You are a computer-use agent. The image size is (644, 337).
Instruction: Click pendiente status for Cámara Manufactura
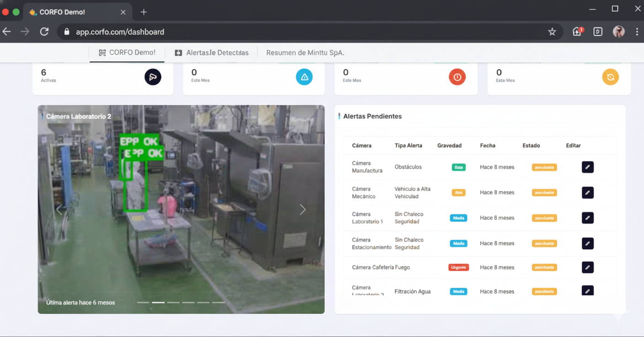point(544,168)
